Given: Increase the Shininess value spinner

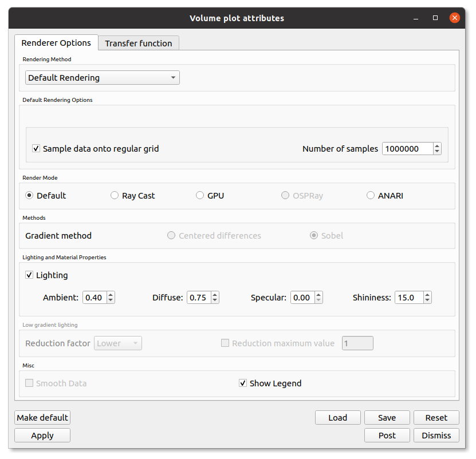Looking at the screenshot, I should click(427, 294).
